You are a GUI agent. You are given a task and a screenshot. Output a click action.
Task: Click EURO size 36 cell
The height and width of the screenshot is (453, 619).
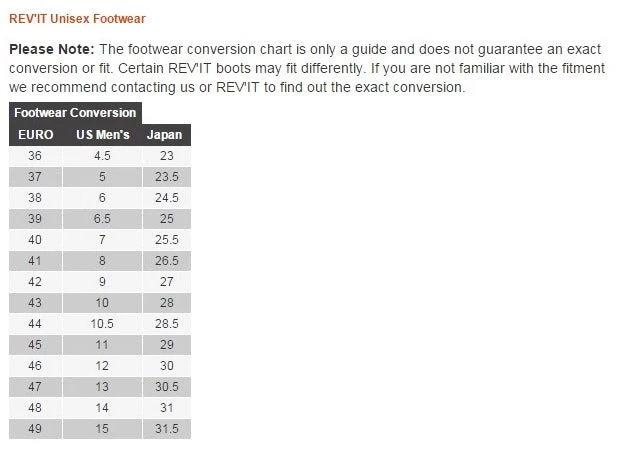pyautogui.click(x=35, y=156)
